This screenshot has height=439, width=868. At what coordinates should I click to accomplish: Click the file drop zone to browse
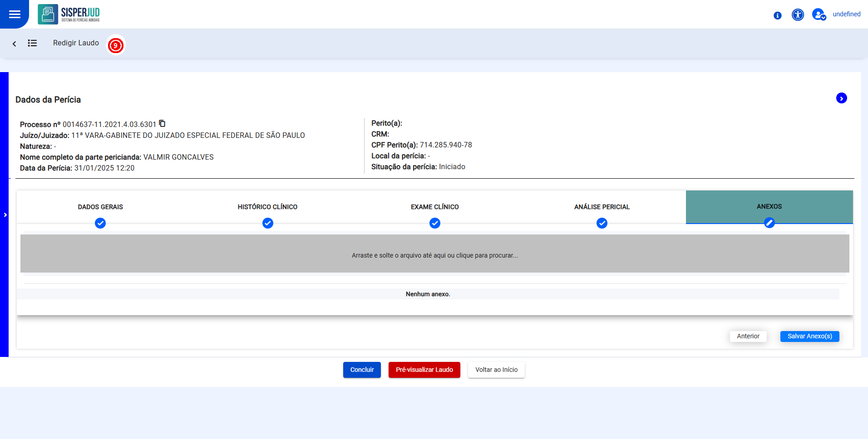(x=435, y=254)
